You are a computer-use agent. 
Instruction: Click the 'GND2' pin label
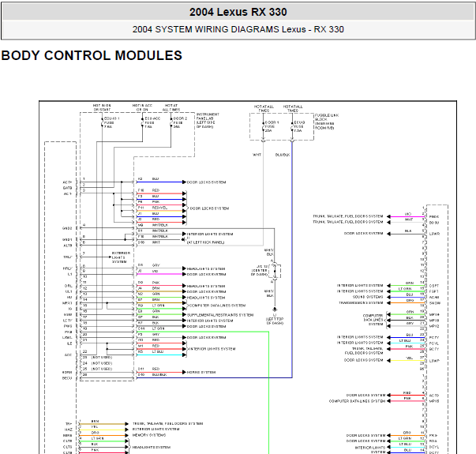67,228
